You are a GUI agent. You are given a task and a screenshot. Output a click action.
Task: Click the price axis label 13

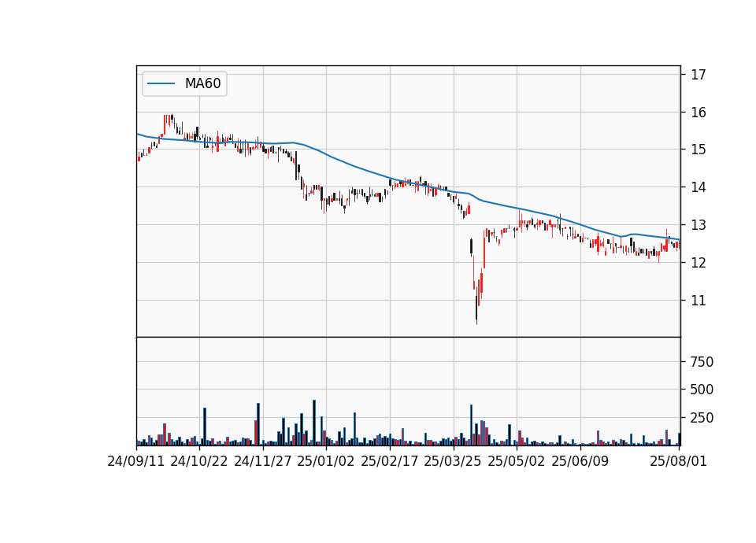click(x=699, y=225)
